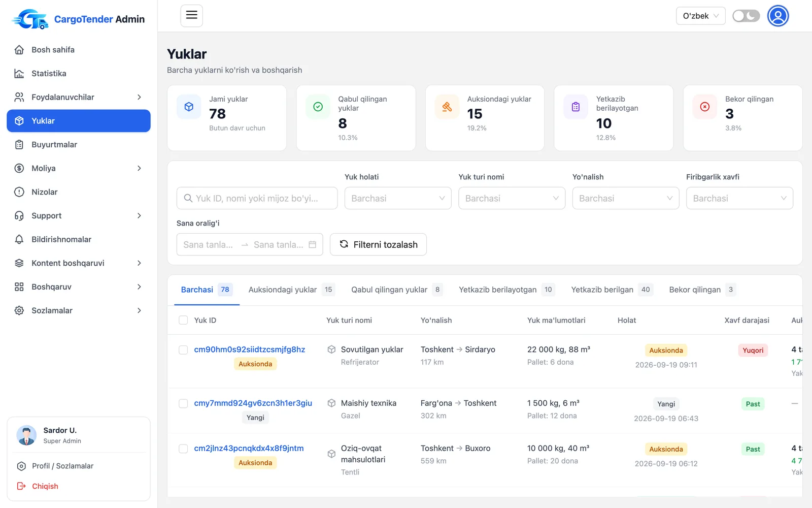Screen dimensions: 812x508
Task: Open the user profile avatar icon
Action: tap(778, 16)
